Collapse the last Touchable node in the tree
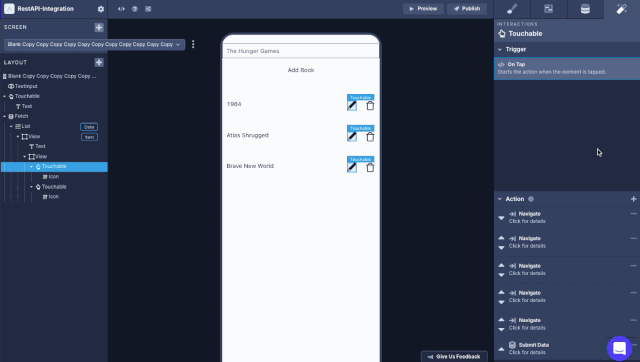The width and height of the screenshot is (640, 362). (x=31, y=187)
